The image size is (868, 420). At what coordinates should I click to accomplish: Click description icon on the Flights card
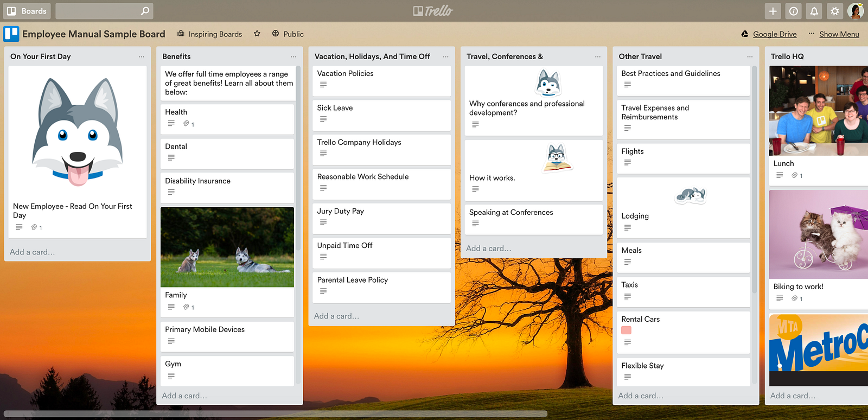click(628, 163)
